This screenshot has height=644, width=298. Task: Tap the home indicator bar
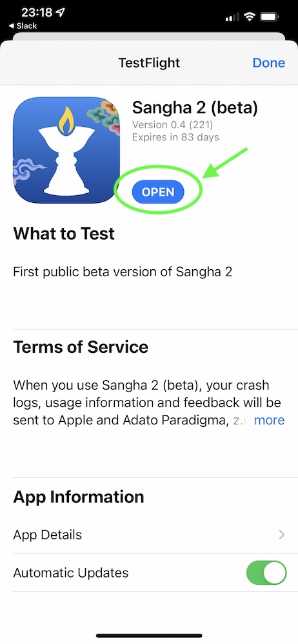(x=149, y=636)
